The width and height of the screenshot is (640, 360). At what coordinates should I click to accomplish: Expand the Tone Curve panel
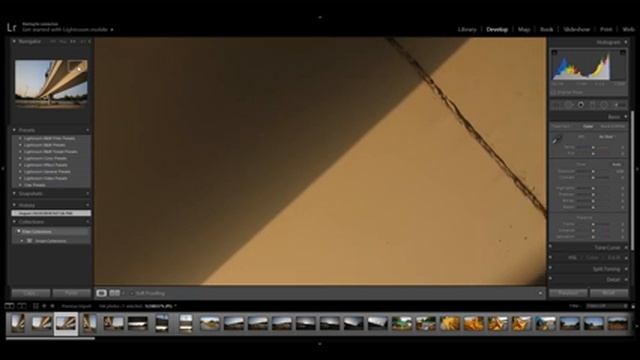click(626, 247)
